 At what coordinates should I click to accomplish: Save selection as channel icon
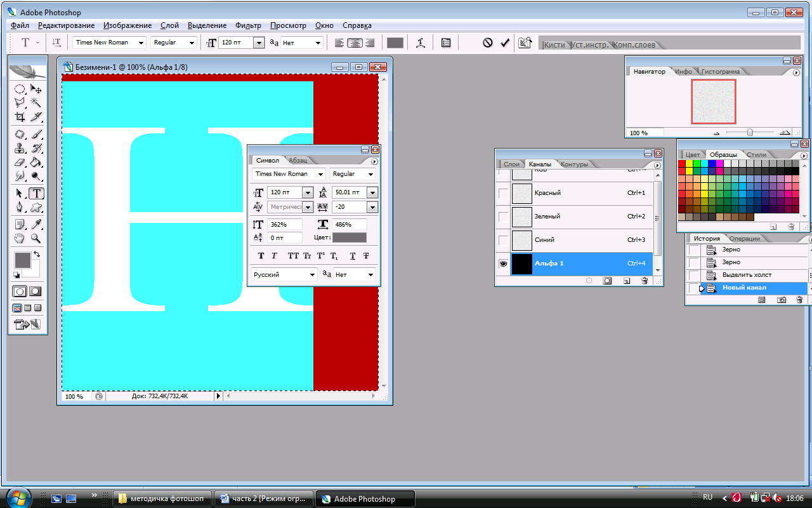coord(607,280)
